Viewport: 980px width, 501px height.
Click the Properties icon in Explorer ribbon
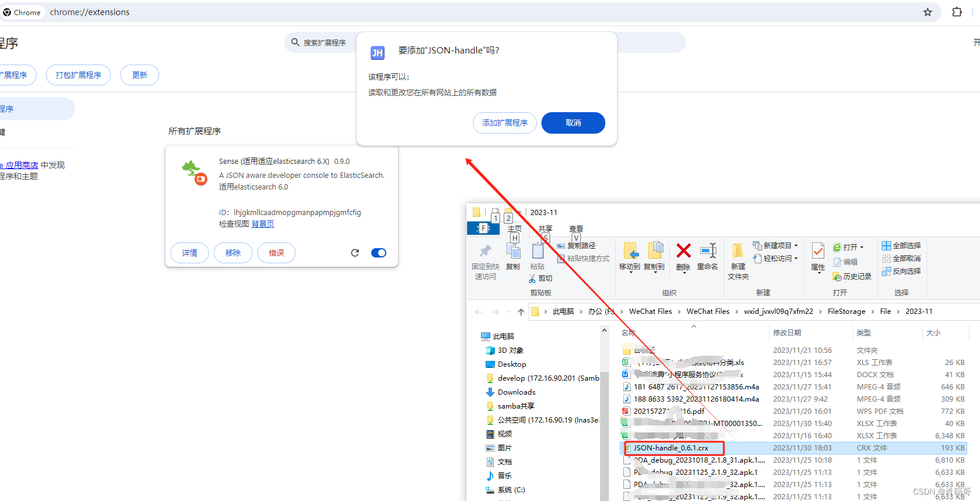tap(818, 250)
